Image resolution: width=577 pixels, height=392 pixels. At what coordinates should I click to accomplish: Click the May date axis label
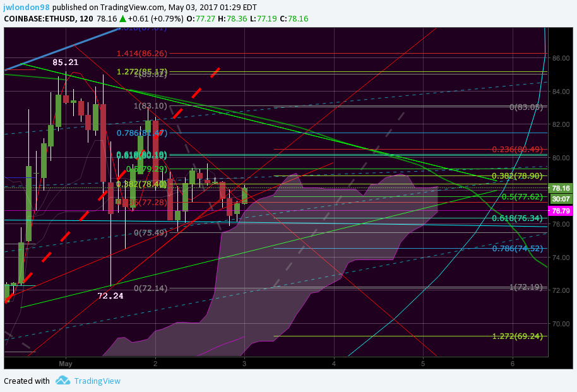click(x=66, y=364)
